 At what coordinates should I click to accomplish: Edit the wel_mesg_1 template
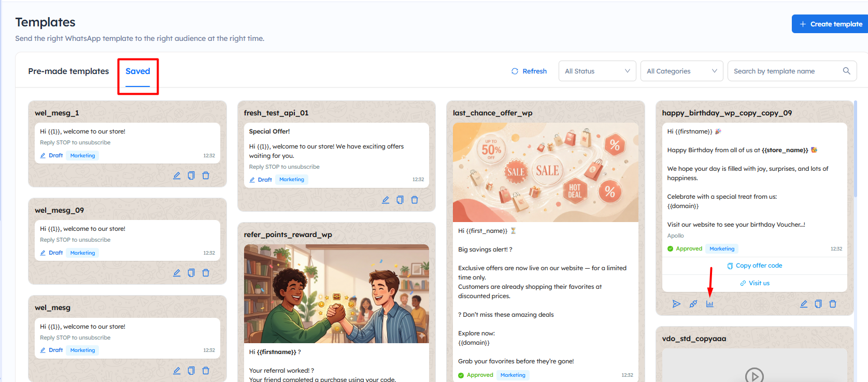pyautogui.click(x=177, y=175)
